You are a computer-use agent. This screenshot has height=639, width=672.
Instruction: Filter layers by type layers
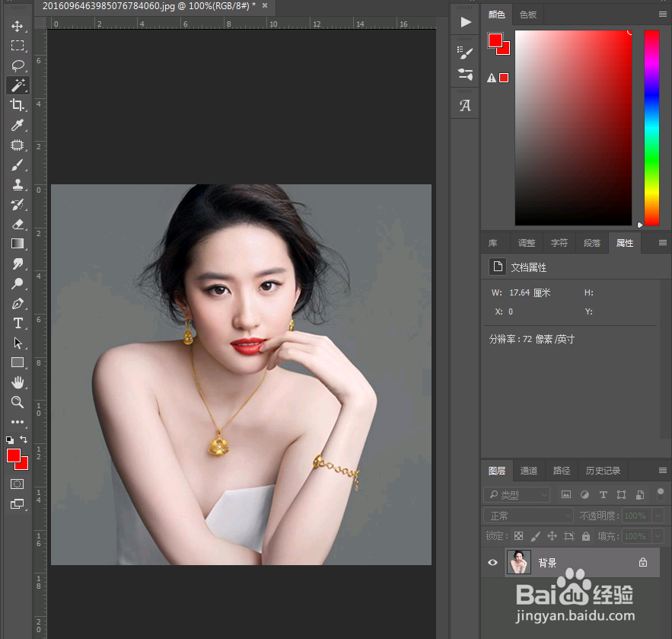click(x=603, y=494)
